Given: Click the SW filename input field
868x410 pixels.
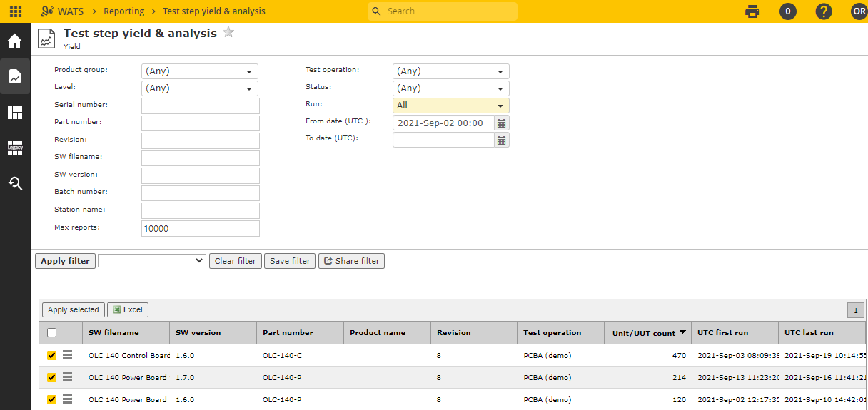Looking at the screenshot, I should click(x=201, y=158).
